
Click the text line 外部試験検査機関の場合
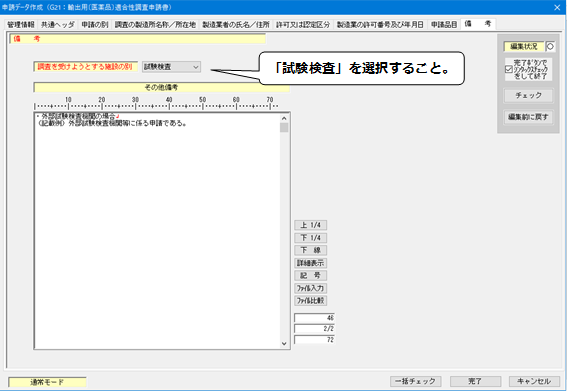point(78,116)
